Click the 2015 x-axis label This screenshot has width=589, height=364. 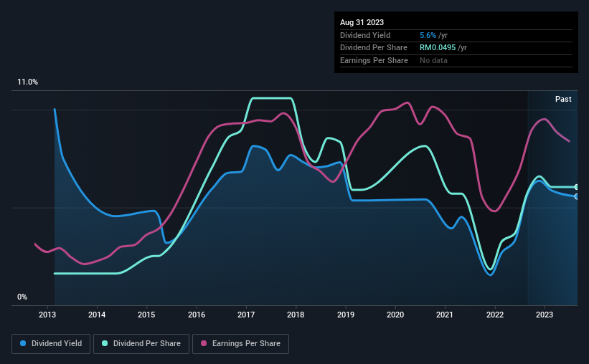tap(146, 315)
